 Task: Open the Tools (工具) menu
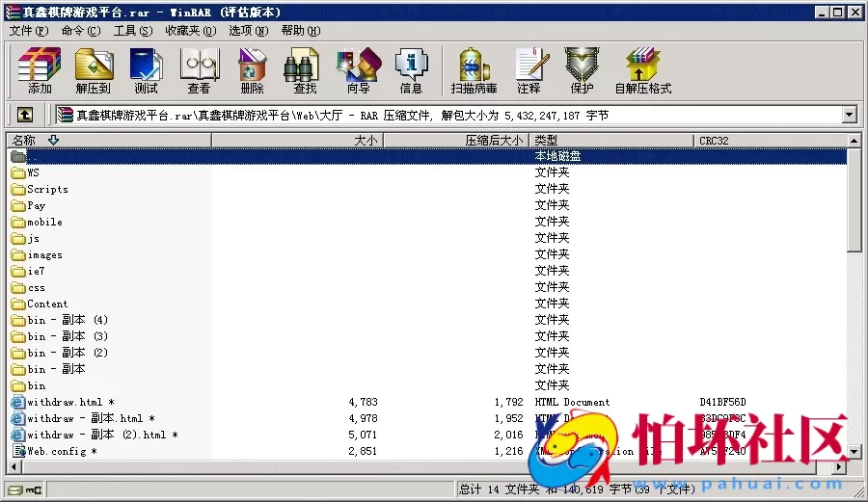coord(133,31)
